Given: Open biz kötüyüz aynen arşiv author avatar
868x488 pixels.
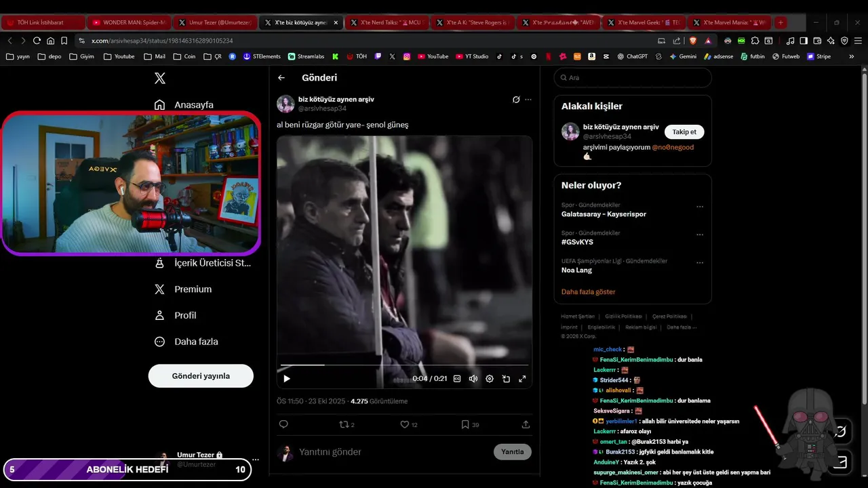Looking at the screenshot, I should (x=285, y=104).
